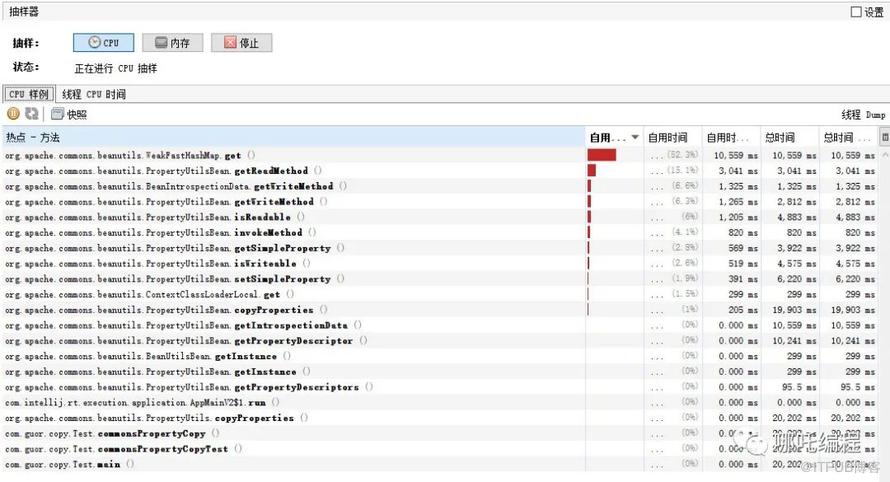
Task: Select the Test.commonsPropertyCopyTest row
Action: point(441,449)
